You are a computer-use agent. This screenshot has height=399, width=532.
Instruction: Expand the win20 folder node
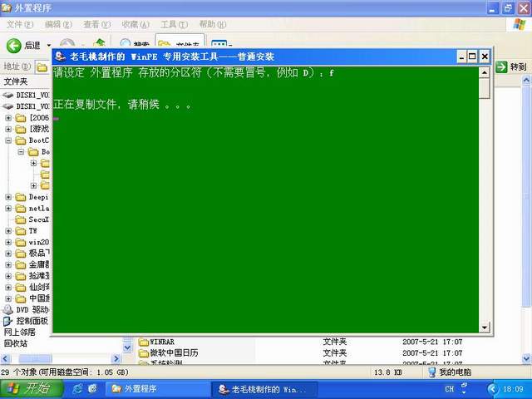click(8, 242)
